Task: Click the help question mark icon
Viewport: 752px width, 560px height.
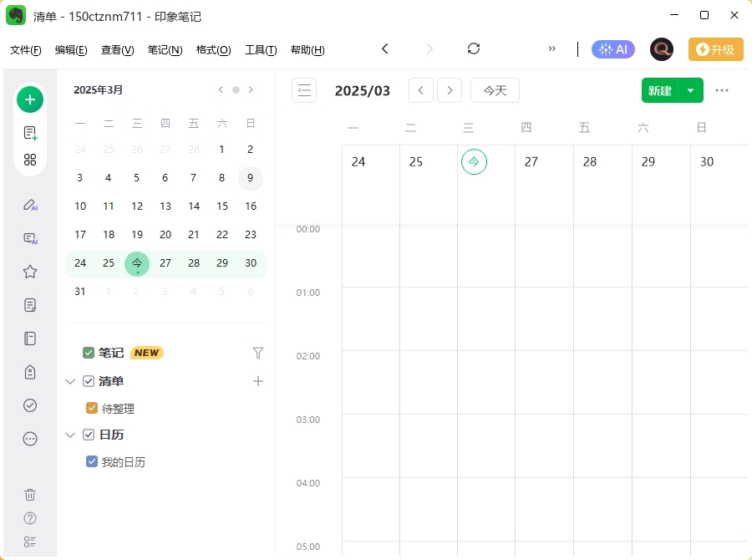Action: tap(30, 518)
